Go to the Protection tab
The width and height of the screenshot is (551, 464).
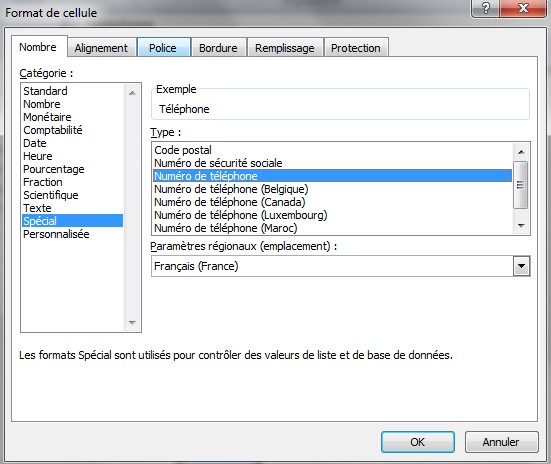pos(356,47)
